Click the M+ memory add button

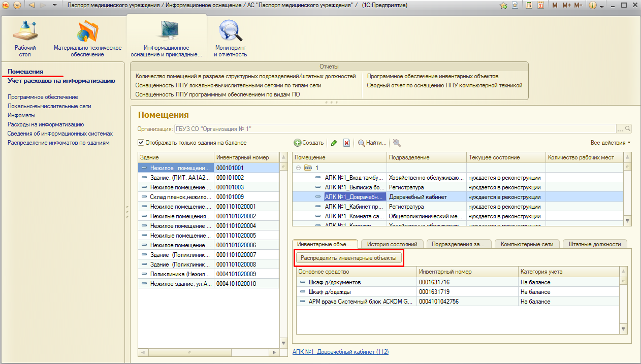click(x=566, y=5)
